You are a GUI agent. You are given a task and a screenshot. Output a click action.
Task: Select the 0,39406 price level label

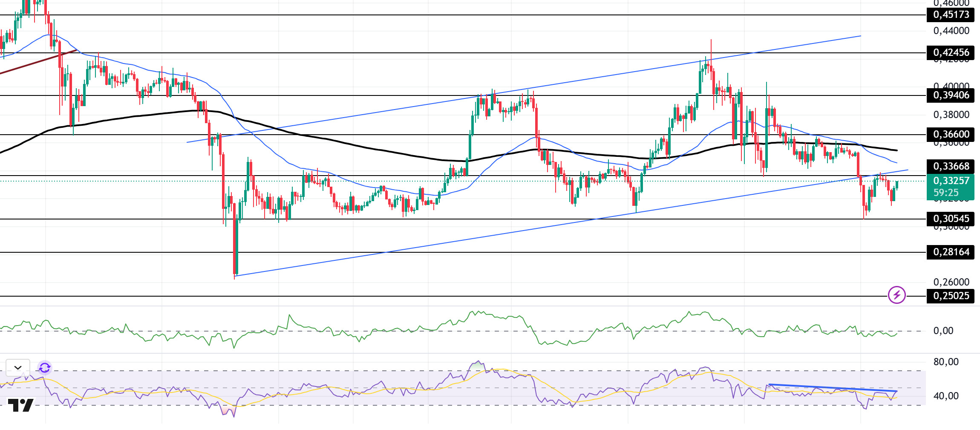[951, 95]
